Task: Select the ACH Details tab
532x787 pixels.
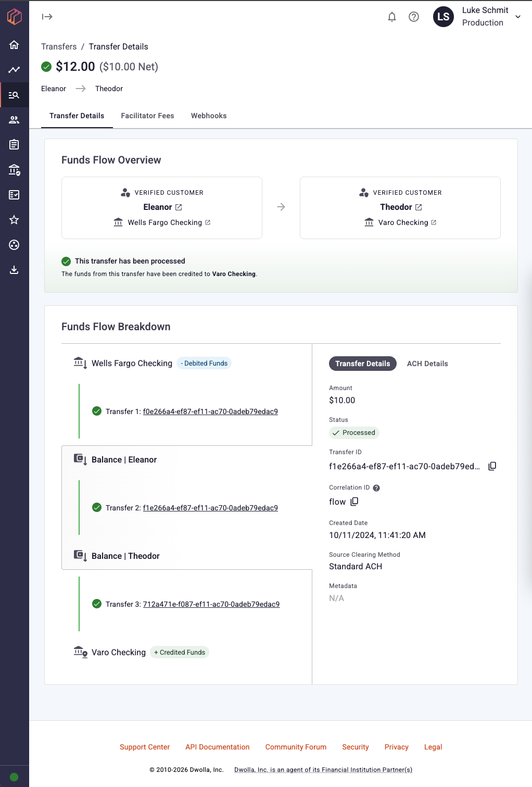Action: (x=427, y=364)
